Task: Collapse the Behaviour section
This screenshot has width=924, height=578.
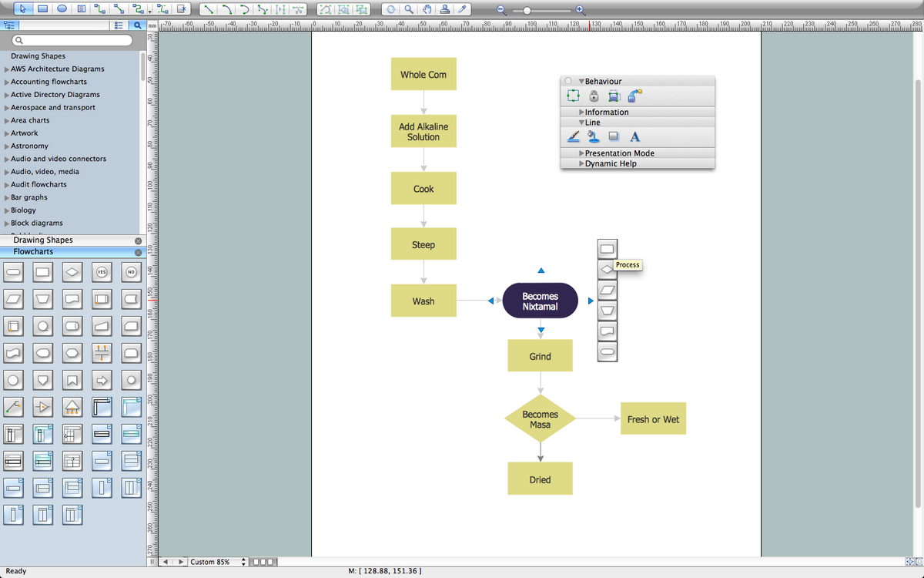Action: point(581,81)
